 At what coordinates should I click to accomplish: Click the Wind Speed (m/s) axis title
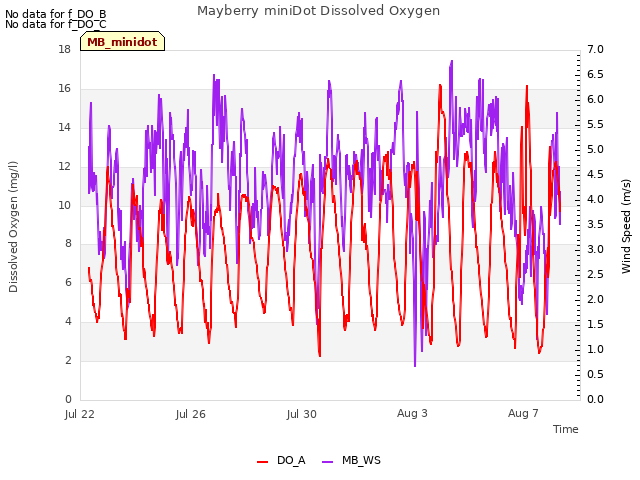626,226
